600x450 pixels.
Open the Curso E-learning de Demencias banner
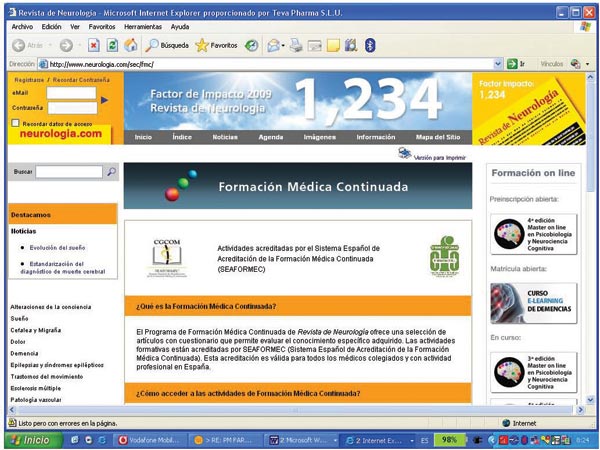[533, 303]
